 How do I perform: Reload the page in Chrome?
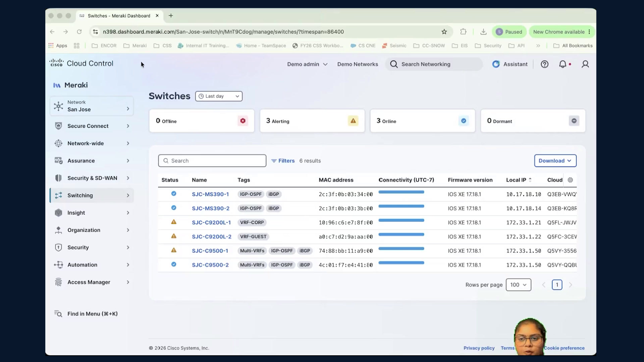point(79,32)
